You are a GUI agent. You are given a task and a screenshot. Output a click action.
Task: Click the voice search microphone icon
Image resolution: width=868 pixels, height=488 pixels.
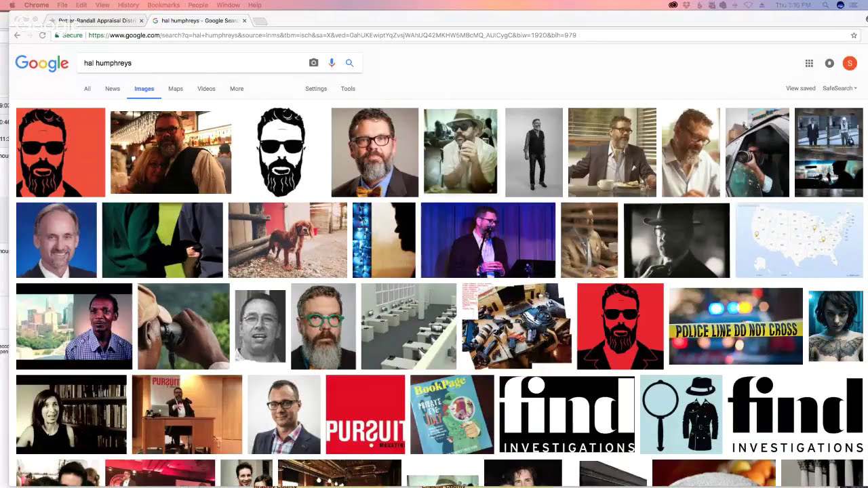coord(332,63)
